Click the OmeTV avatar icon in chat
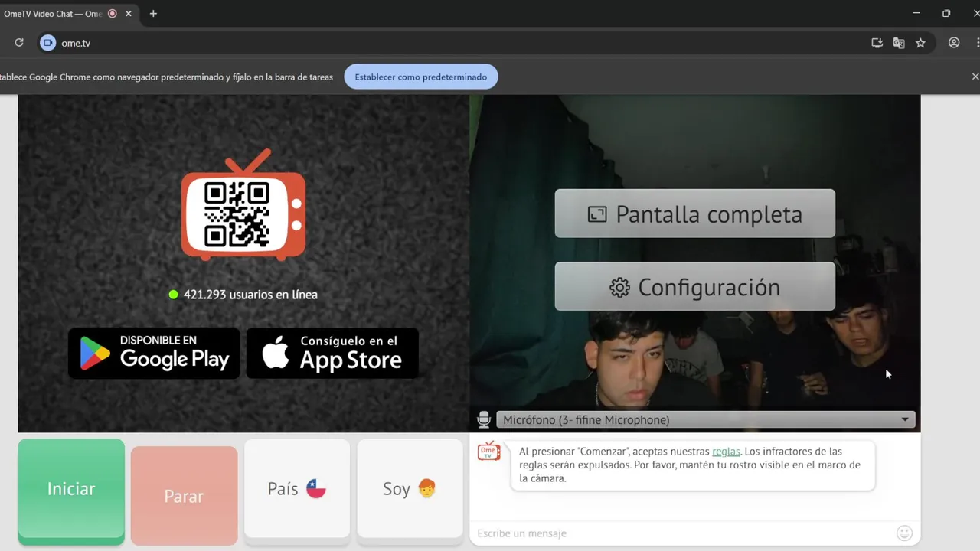 click(x=488, y=451)
